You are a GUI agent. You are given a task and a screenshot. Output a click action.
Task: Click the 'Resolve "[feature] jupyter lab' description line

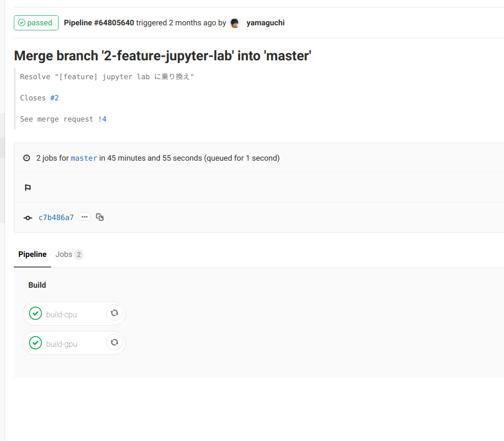coord(107,77)
